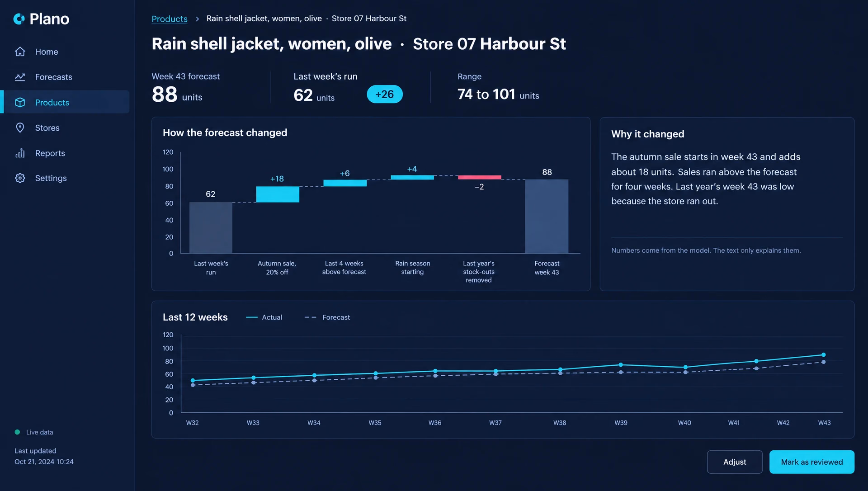
Task: Click the Forecasts trend-line icon
Action: pos(20,77)
